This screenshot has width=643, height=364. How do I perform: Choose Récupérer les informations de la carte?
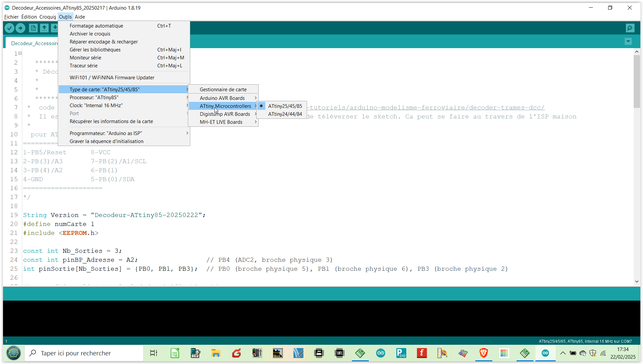point(124,121)
